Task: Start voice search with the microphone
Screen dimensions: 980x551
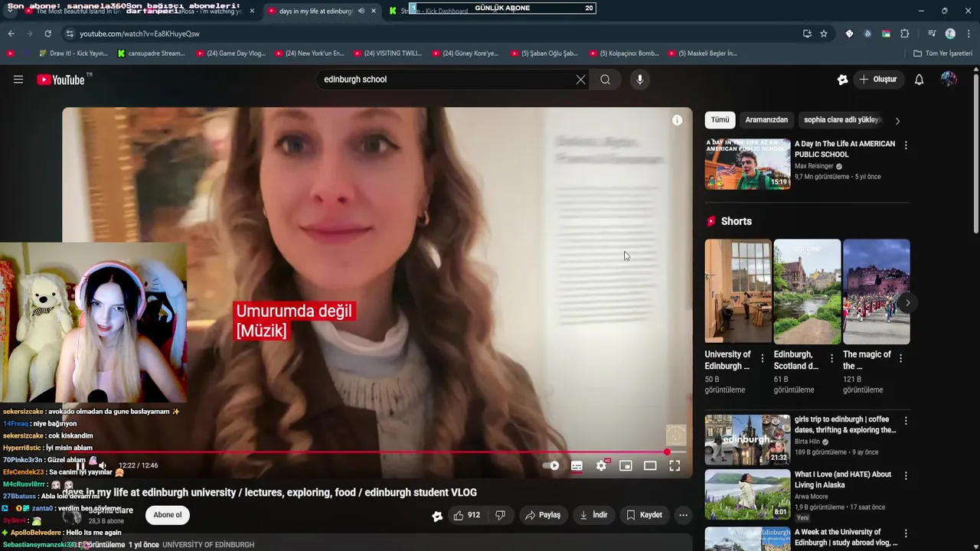Action: pos(640,80)
